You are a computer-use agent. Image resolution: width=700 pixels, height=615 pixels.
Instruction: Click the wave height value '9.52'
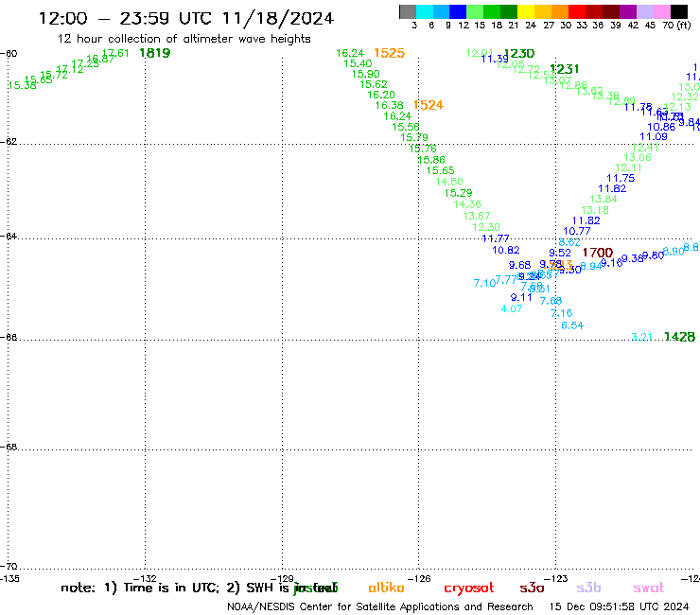(x=560, y=253)
